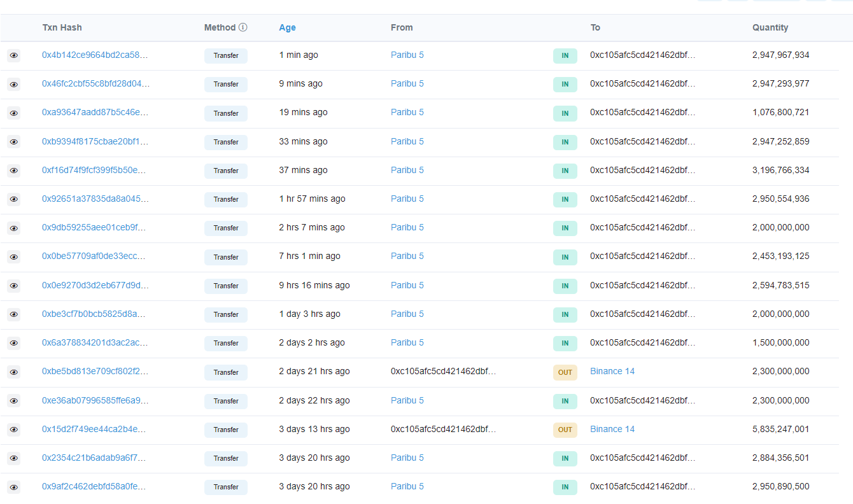Click the IN badge on the 1,076,800,721 row
This screenshot has width=853, height=504.
click(565, 113)
